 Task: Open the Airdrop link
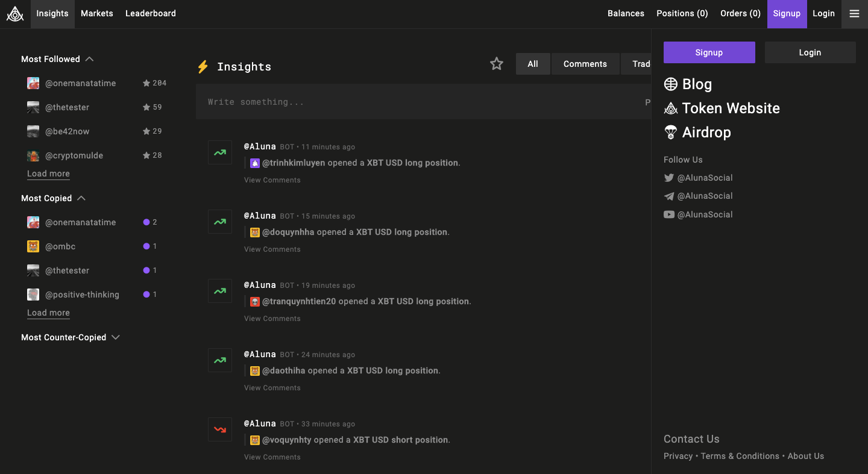[697, 133]
